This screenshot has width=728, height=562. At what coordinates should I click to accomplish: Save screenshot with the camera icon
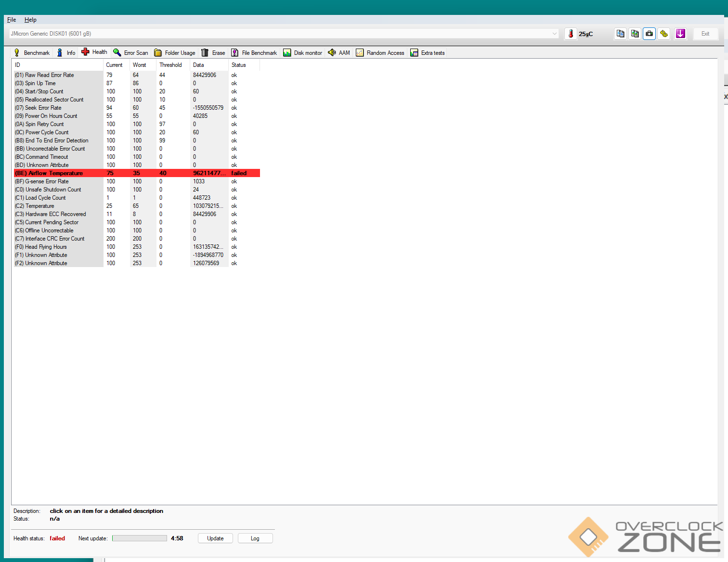(650, 34)
